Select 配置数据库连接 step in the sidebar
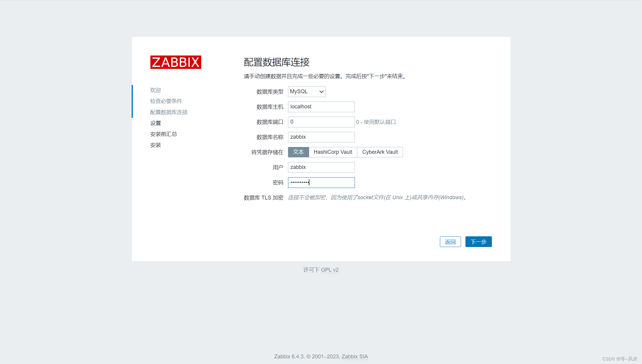Viewport: 642px width, 364px height. pos(169,112)
